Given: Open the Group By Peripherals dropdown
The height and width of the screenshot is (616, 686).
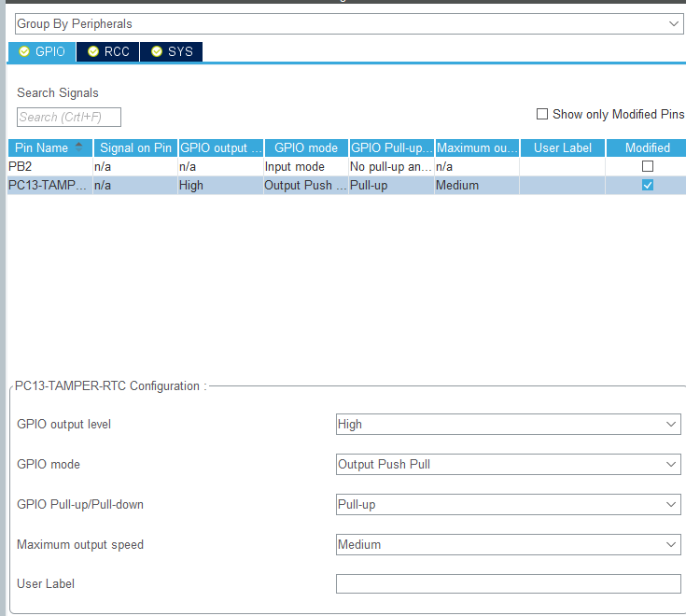Looking at the screenshot, I should click(349, 23).
